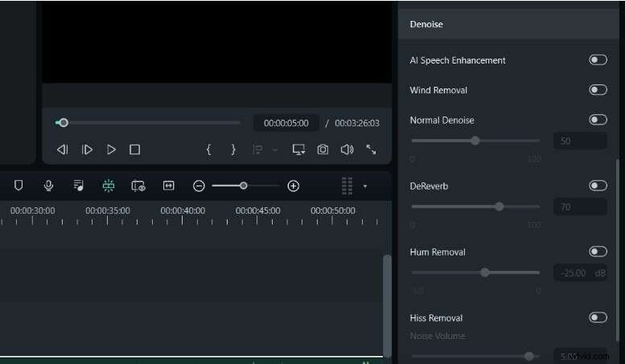This screenshot has height=364, width=625.
Task: Step back to the previous frame
Action: [x=62, y=149]
